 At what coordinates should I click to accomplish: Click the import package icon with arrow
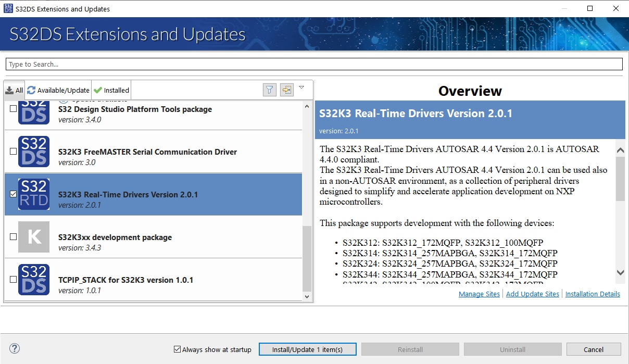[286, 90]
